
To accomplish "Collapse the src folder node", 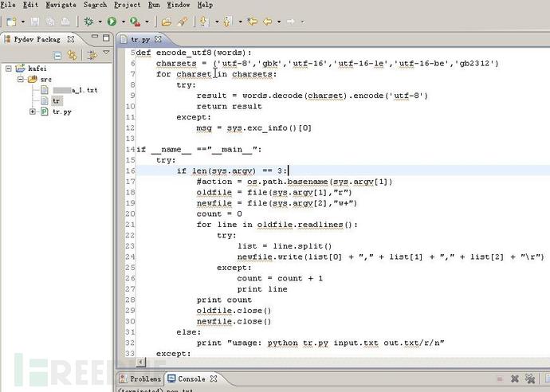I will (21, 80).
